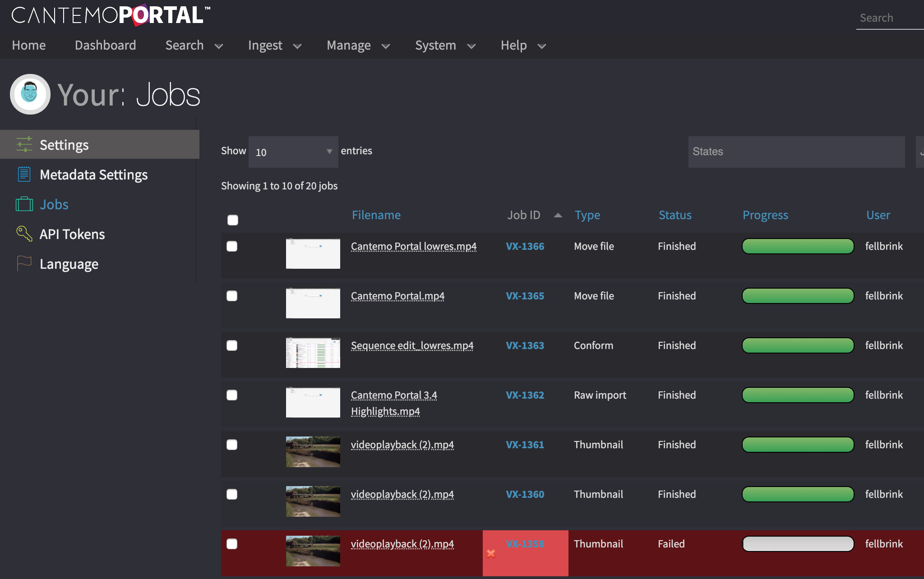Click the empty progress bar of VX-1358
The width and height of the screenshot is (924, 579).
(x=798, y=544)
